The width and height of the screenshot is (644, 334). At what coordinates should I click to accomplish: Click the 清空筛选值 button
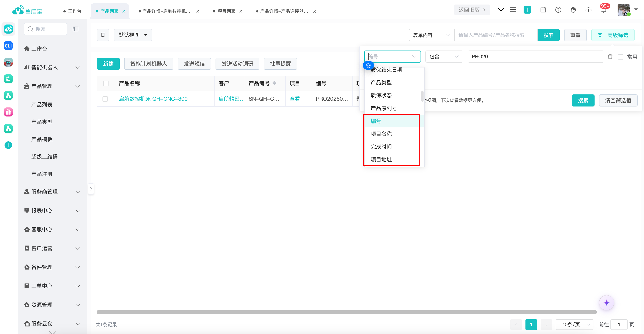click(x=618, y=100)
